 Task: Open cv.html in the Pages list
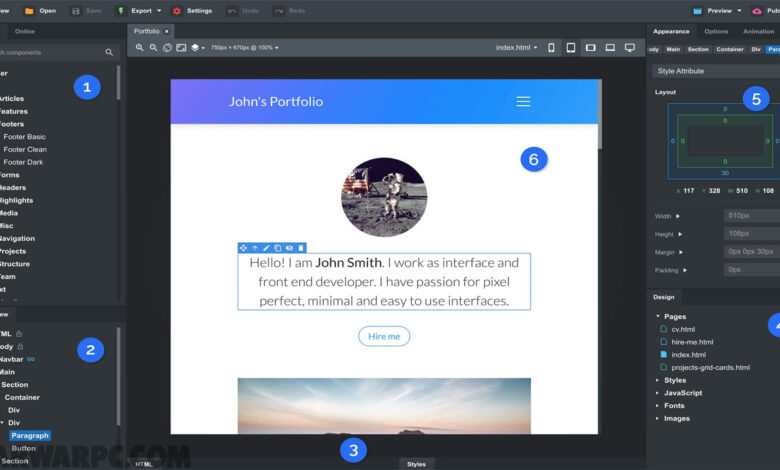click(x=683, y=329)
